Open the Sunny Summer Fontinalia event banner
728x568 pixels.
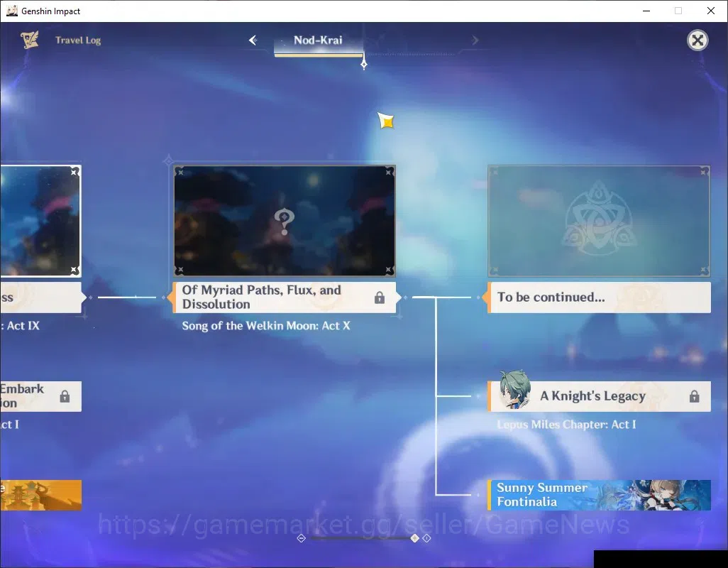(599, 495)
